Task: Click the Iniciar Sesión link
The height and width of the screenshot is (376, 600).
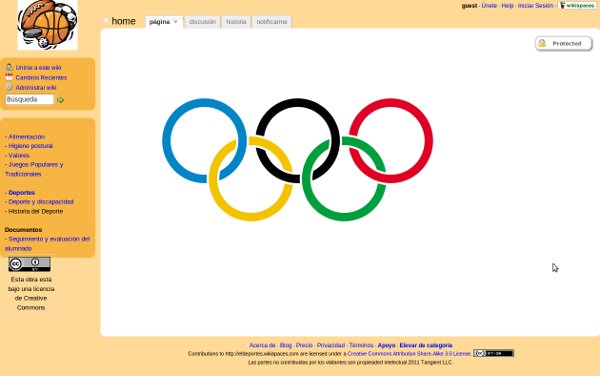Action: [535, 5]
